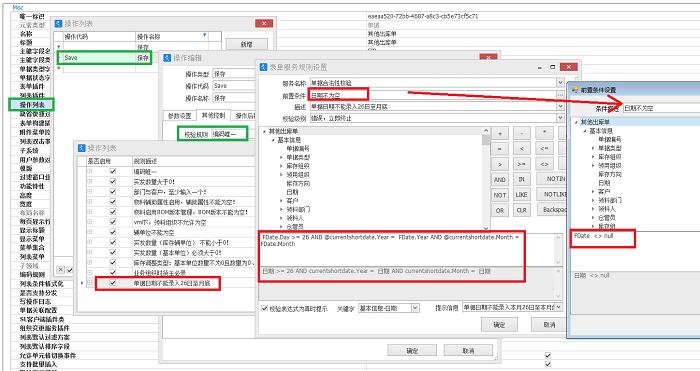Expand 单据类型 node in rule field tree
Viewport: 700px width, 371px height.
click(281, 157)
